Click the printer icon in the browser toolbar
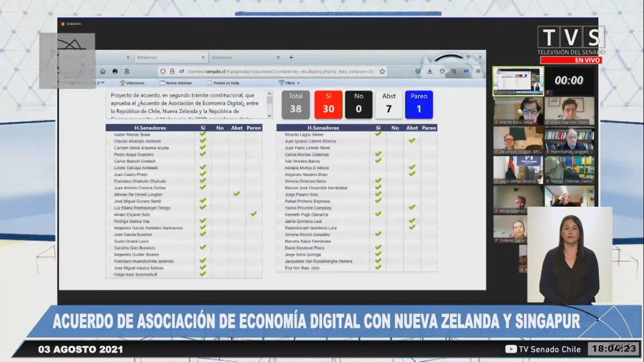644x362 pixels. 115,71
